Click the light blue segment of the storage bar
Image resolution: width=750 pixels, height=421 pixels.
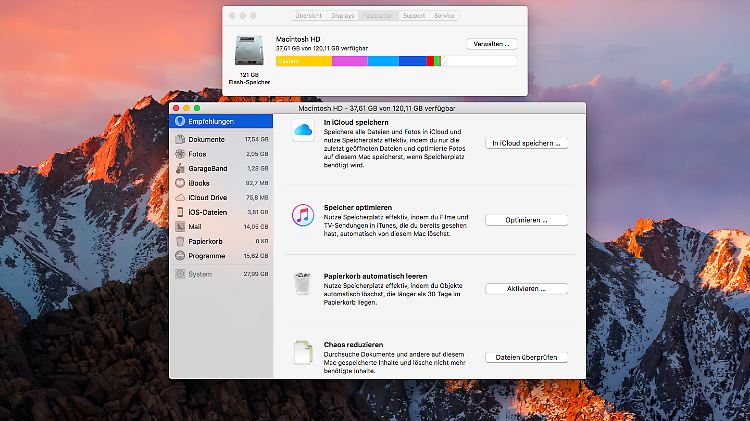pos(383,61)
